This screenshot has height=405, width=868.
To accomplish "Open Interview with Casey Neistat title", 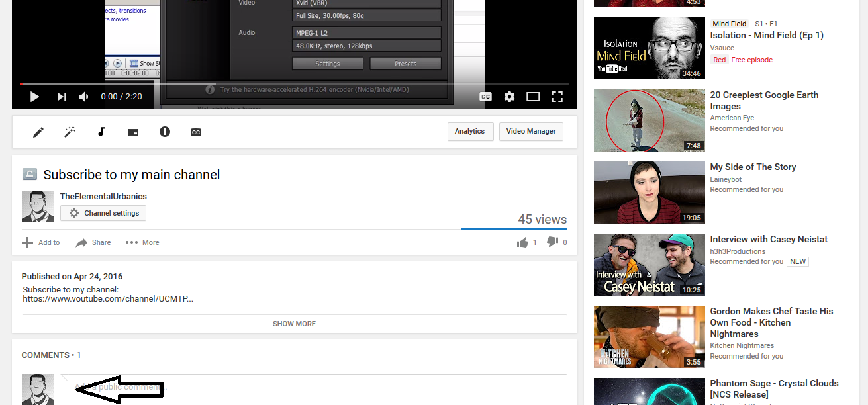I will [x=769, y=239].
